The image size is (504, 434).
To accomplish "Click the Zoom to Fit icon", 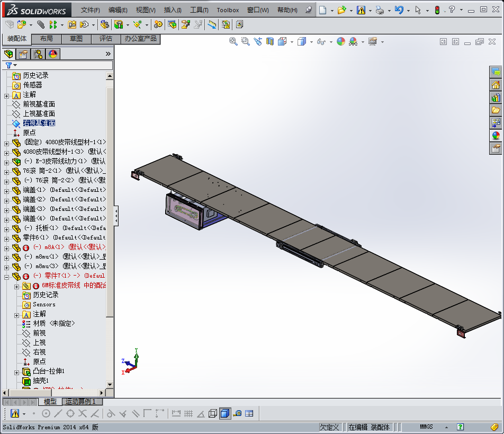I will (x=233, y=41).
